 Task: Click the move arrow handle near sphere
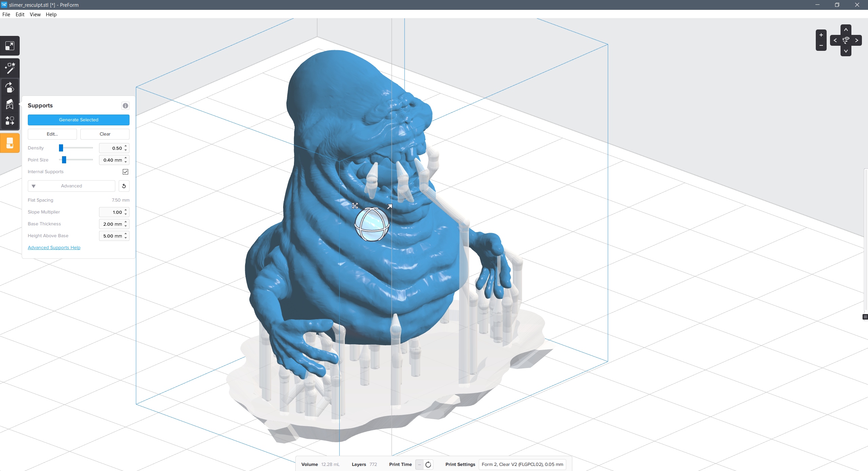click(390, 206)
